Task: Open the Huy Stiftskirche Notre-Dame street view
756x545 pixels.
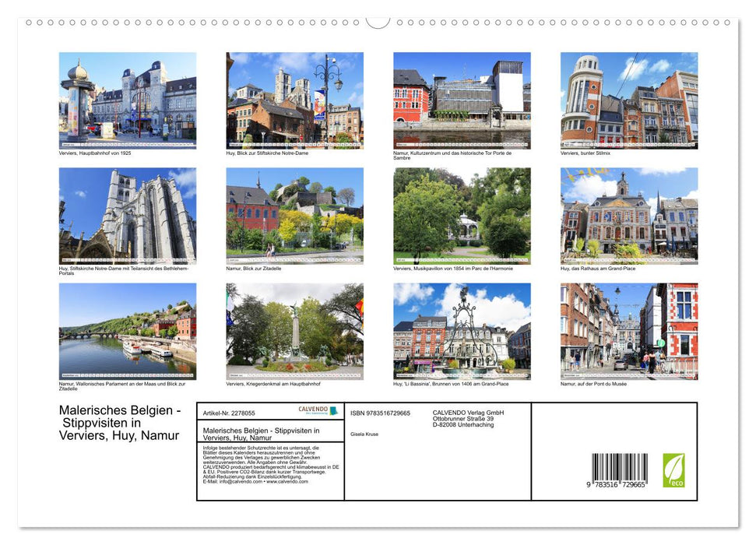Action: tap(294, 99)
